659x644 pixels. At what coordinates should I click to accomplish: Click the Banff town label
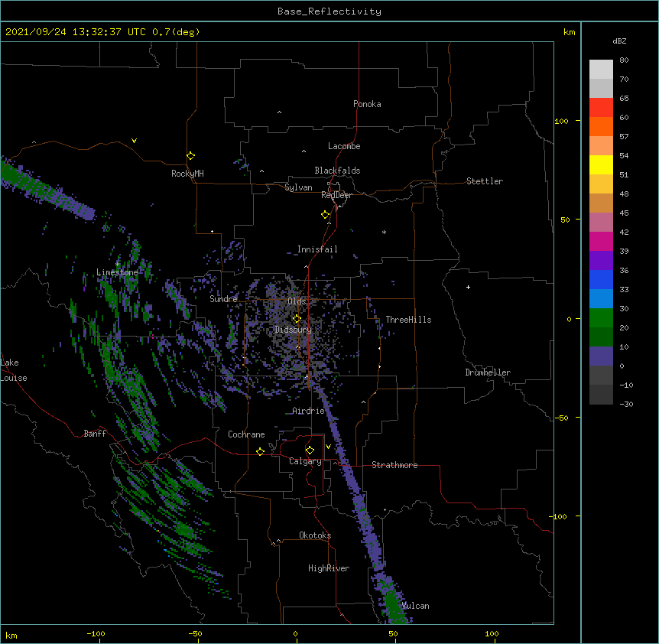[x=95, y=434]
